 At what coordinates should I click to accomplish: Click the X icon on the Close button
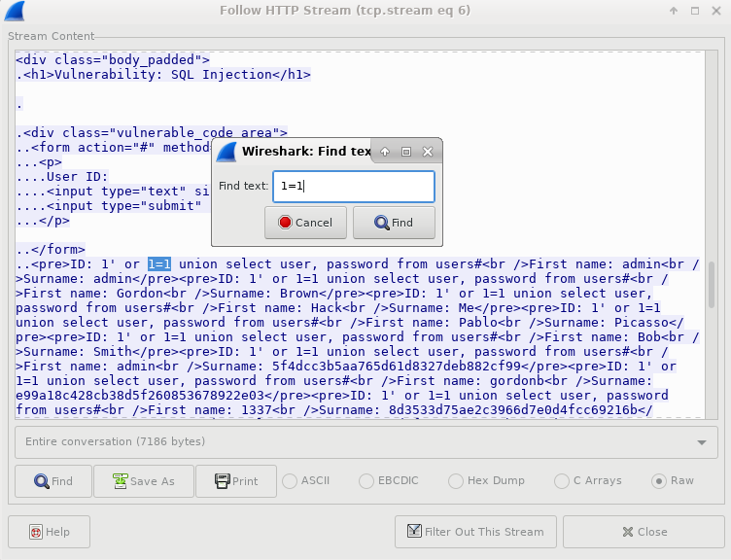(628, 532)
